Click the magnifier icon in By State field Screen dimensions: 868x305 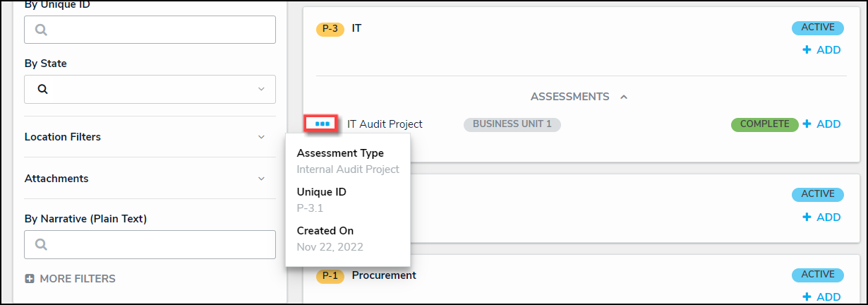coord(42,90)
